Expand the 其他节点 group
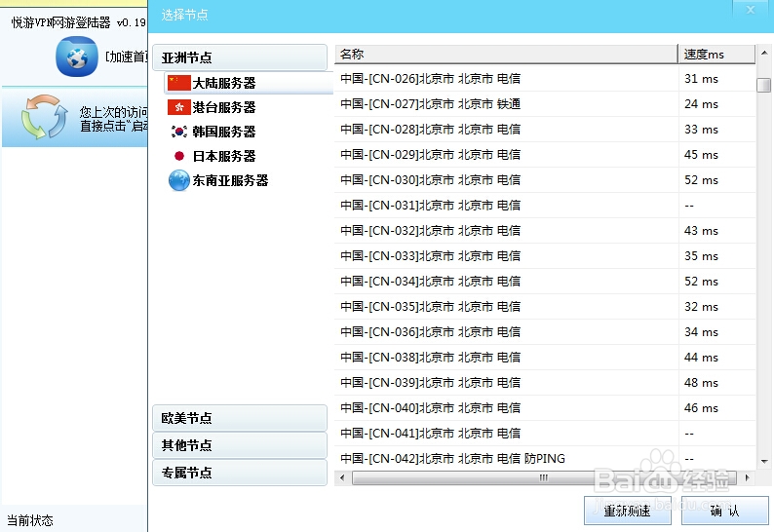The width and height of the screenshot is (774, 532). coord(240,445)
